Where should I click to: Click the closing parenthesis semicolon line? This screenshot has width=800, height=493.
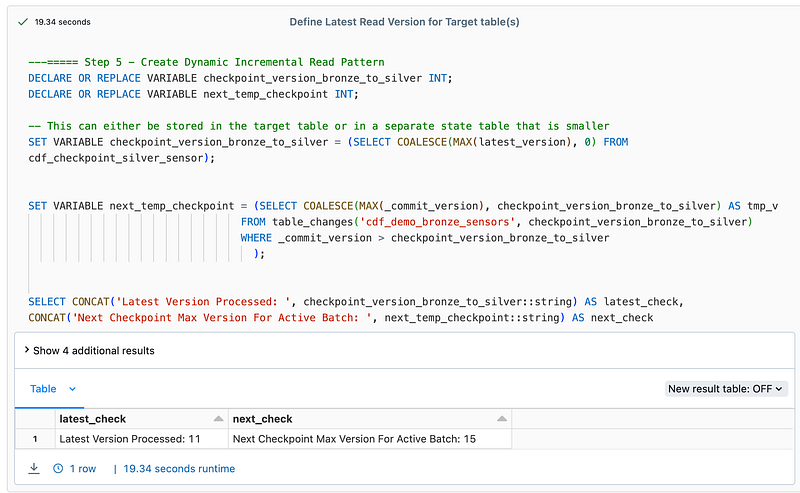tap(259, 254)
